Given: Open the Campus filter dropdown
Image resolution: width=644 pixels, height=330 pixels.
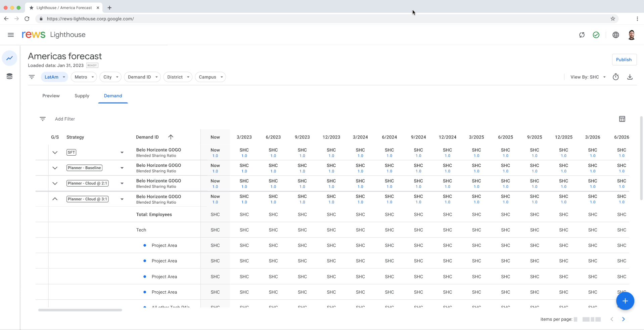Looking at the screenshot, I should tap(210, 77).
